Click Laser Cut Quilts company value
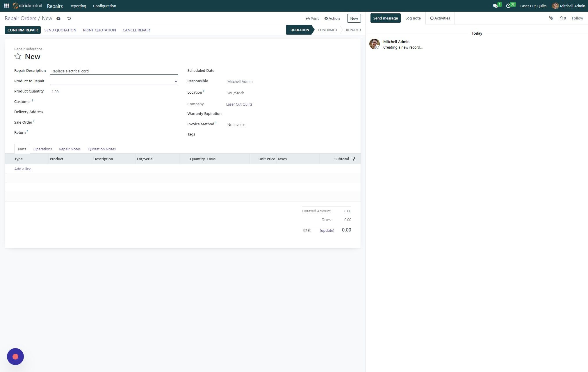The height and width of the screenshot is (372, 588). 239,104
